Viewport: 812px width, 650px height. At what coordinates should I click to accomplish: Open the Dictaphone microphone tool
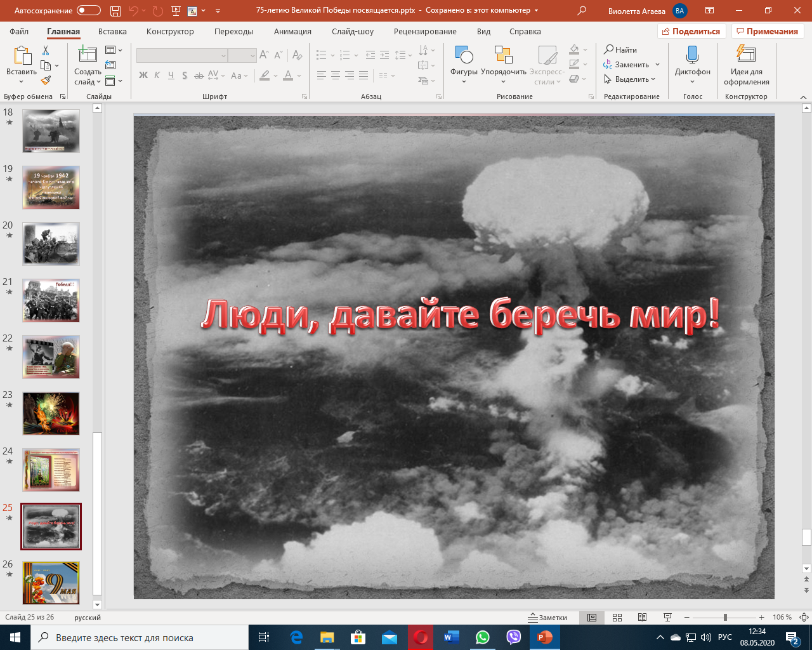(x=692, y=63)
